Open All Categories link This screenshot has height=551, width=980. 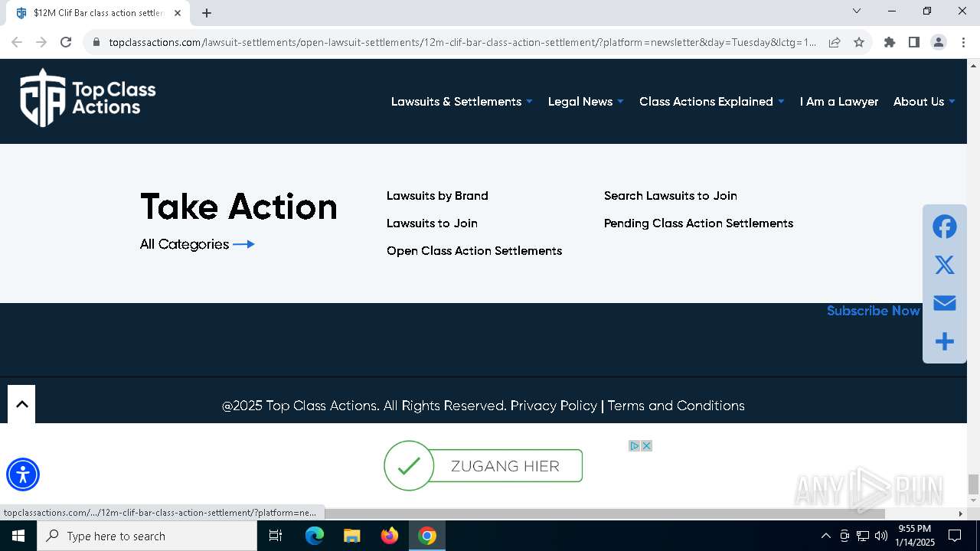pos(197,244)
